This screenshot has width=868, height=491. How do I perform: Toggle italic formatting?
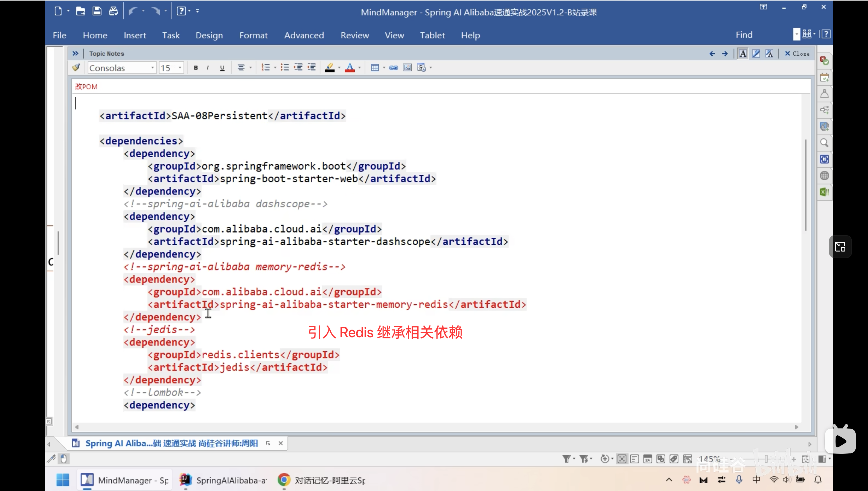click(x=208, y=68)
